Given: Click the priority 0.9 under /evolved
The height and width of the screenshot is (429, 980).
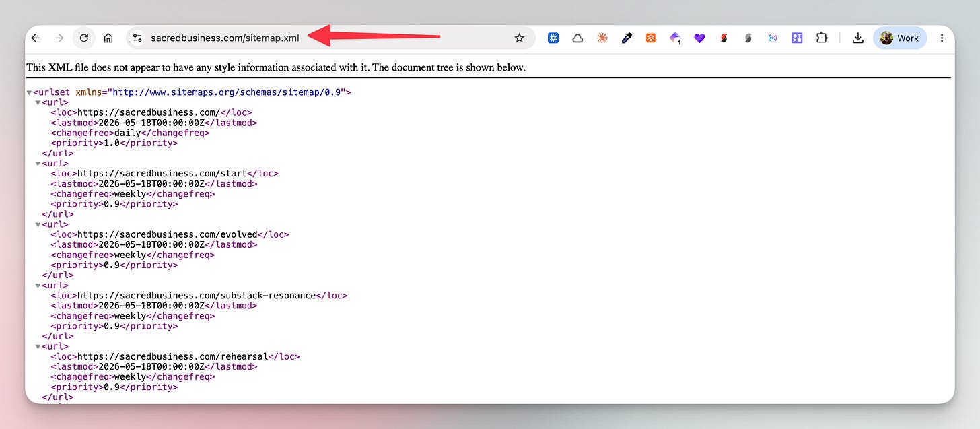Looking at the screenshot, I should click(x=111, y=265).
